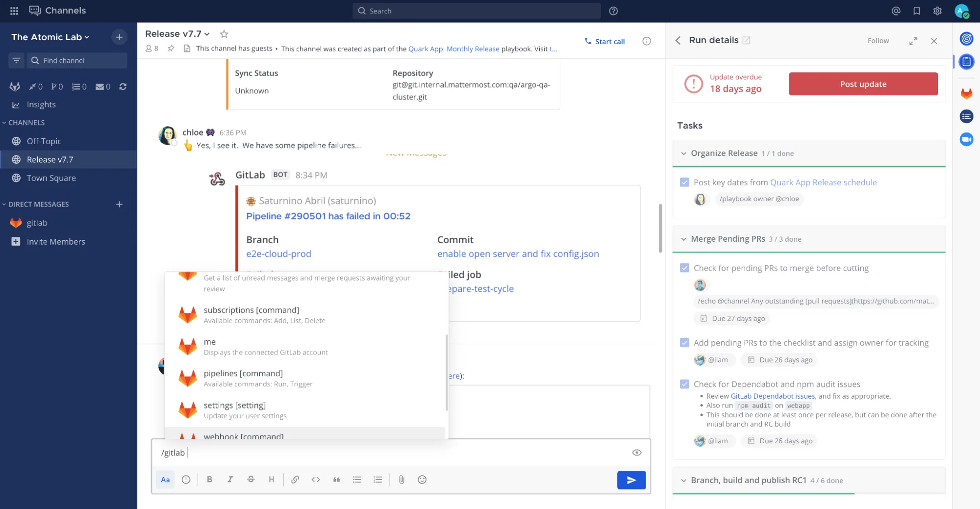Viewport: 980px width, 509px height.
Task: Open the help icon beside Search
Action: 613,11
